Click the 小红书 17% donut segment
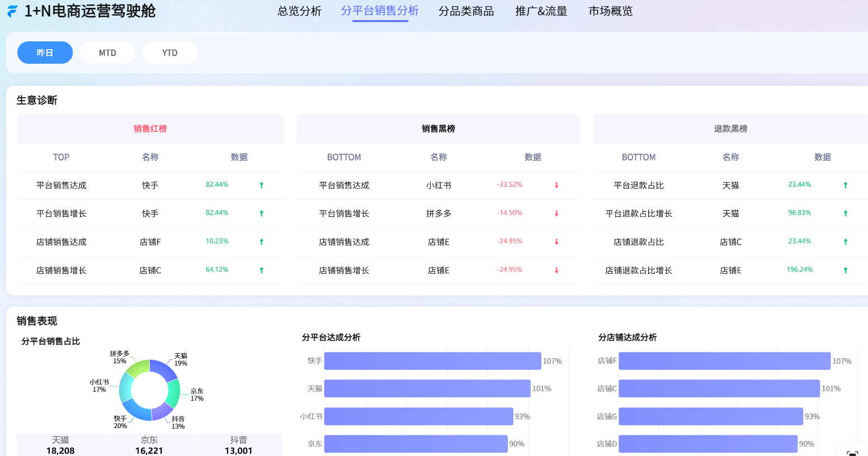 pos(125,386)
